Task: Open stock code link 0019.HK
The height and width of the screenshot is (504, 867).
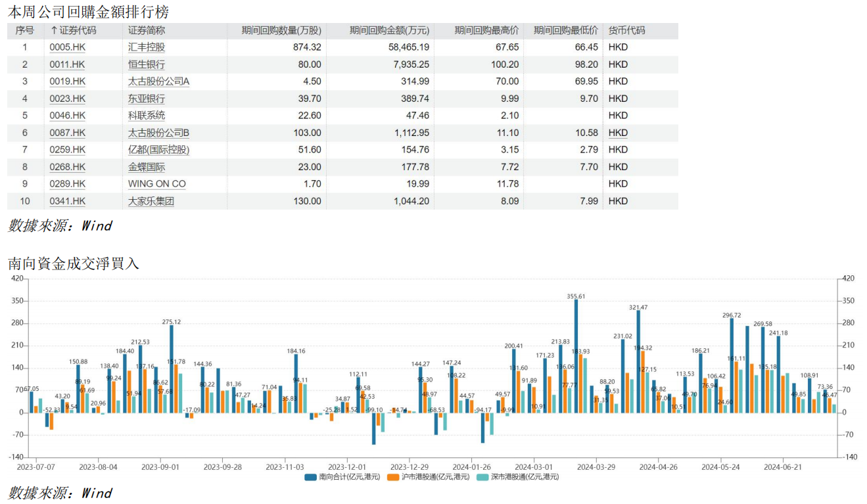Action: pyautogui.click(x=68, y=81)
